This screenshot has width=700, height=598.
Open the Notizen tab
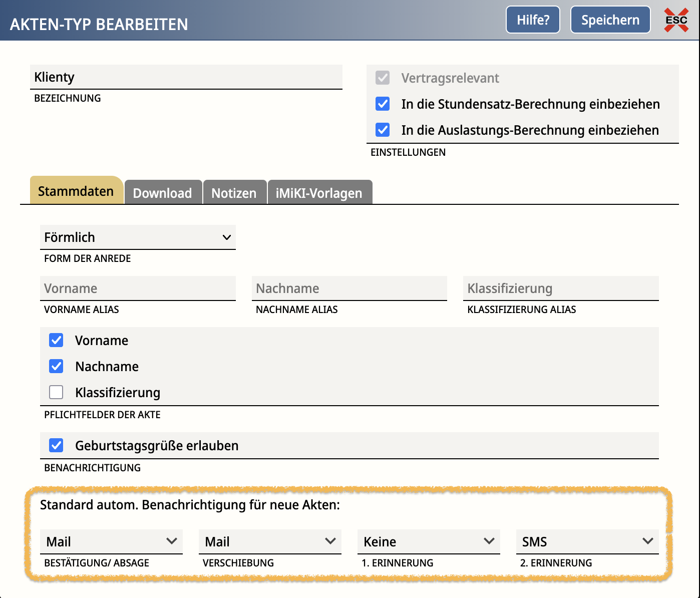pyautogui.click(x=234, y=193)
